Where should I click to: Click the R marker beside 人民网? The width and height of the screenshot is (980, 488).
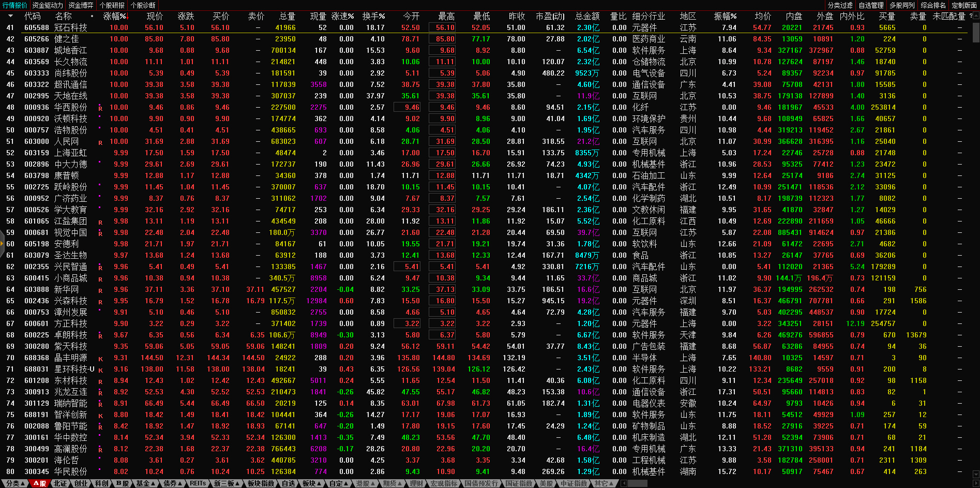pos(100,142)
